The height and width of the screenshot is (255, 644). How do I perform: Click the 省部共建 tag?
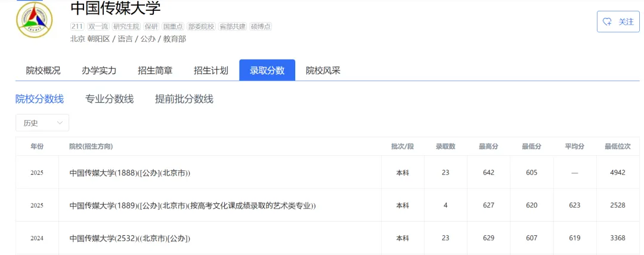coord(233,26)
